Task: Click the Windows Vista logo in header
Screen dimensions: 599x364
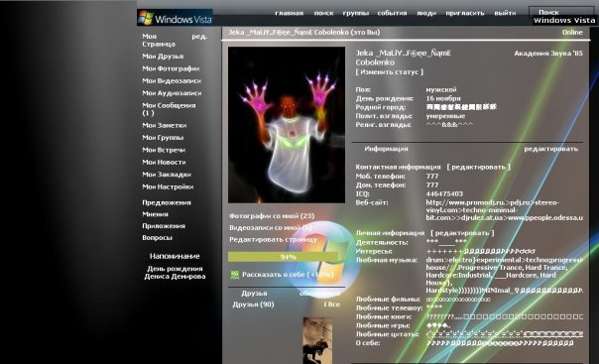Action: coord(175,18)
